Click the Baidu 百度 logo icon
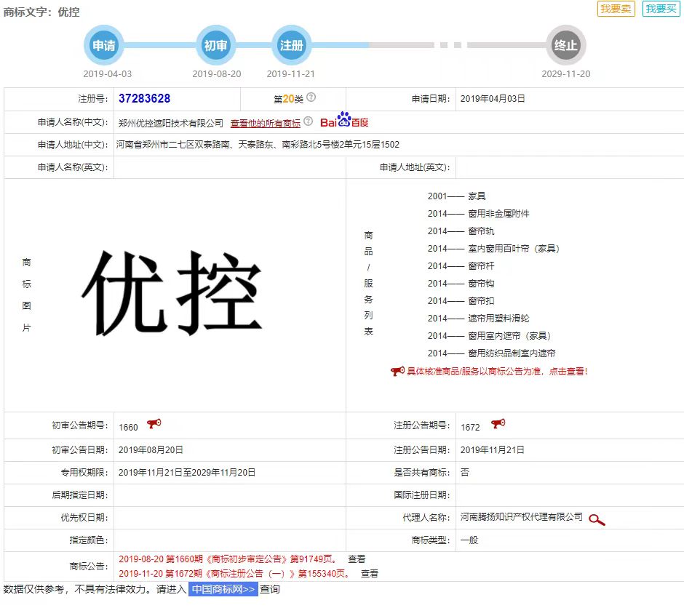Viewport: 684px width, 616px height. tap(344, 120)
